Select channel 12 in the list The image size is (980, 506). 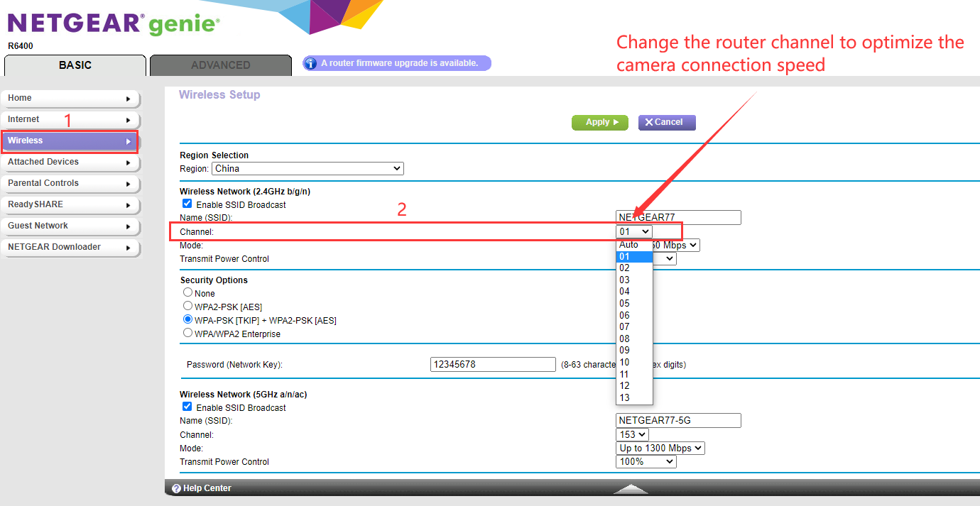click(634, 386)
